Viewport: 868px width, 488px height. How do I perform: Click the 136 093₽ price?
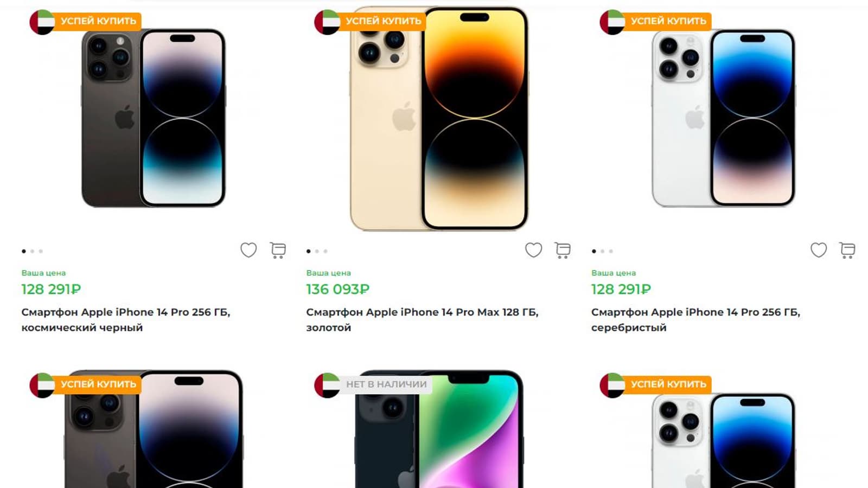pos(337,289)
